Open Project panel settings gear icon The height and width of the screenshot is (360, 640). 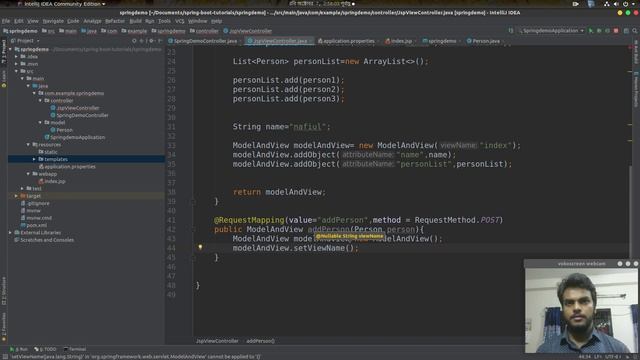[x=151, y=41]
